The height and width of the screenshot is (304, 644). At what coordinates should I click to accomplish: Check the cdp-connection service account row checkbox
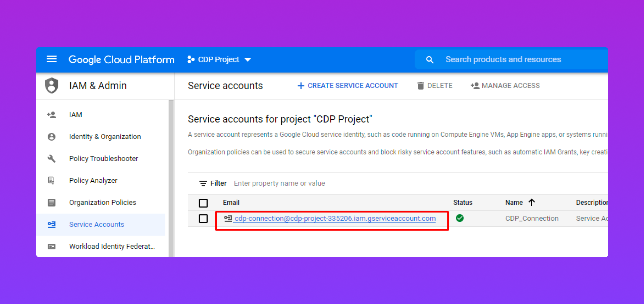pos(203,219)
